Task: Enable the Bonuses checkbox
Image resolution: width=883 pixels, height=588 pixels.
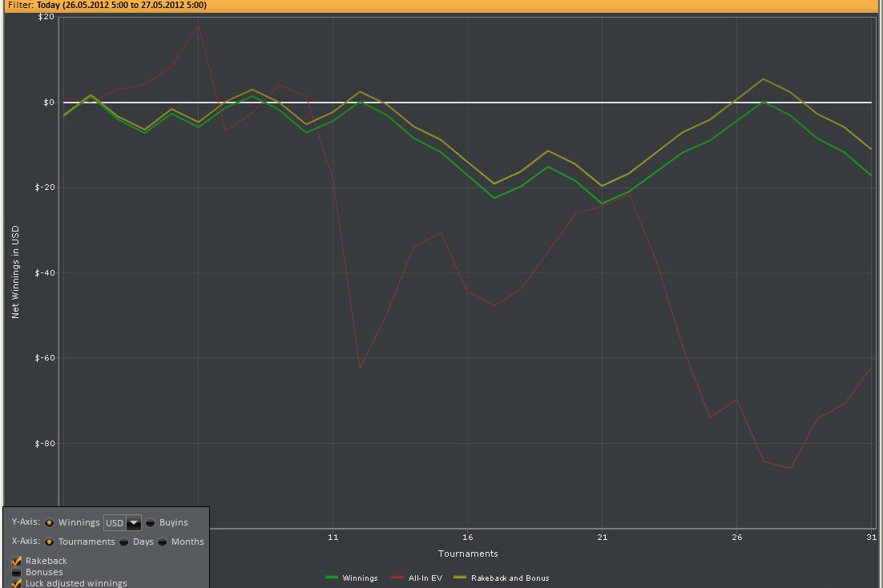Action: point(17,572)
